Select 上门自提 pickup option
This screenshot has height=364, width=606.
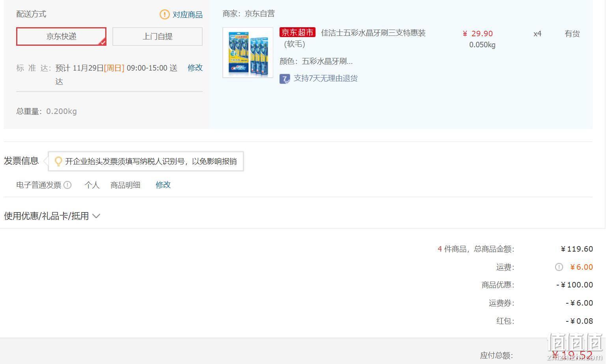coord(157,36)
